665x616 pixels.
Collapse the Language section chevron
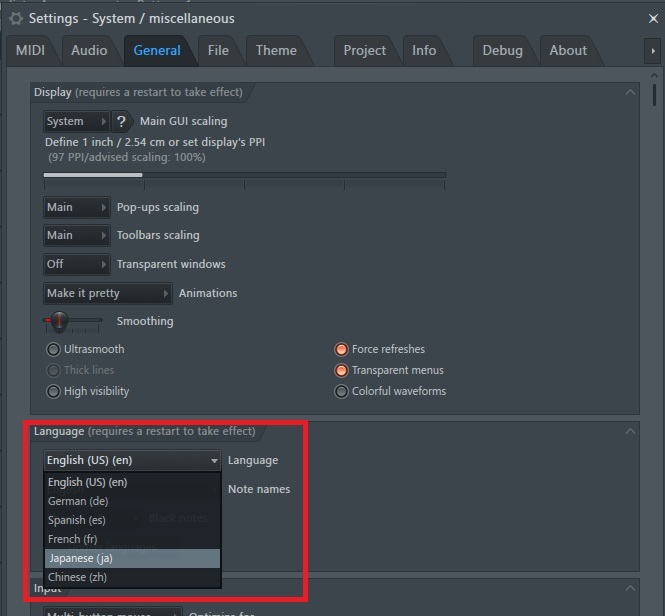pyautogui.click(x=630, y=431)
